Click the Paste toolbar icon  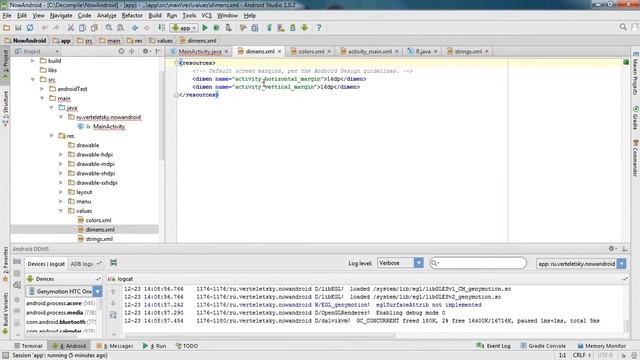pyautogui.click(x=94, y=28)
